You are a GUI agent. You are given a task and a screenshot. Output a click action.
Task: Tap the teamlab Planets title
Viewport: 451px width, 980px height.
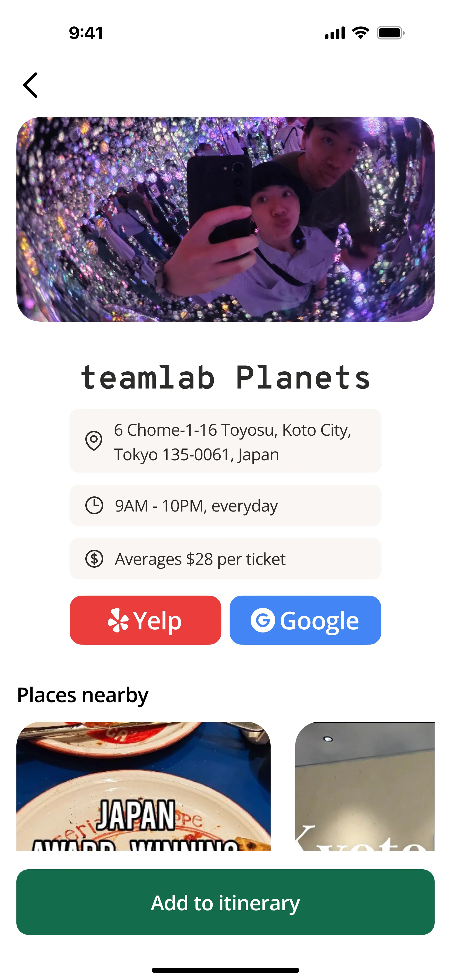pyautogui.click(x=225, y=378)
